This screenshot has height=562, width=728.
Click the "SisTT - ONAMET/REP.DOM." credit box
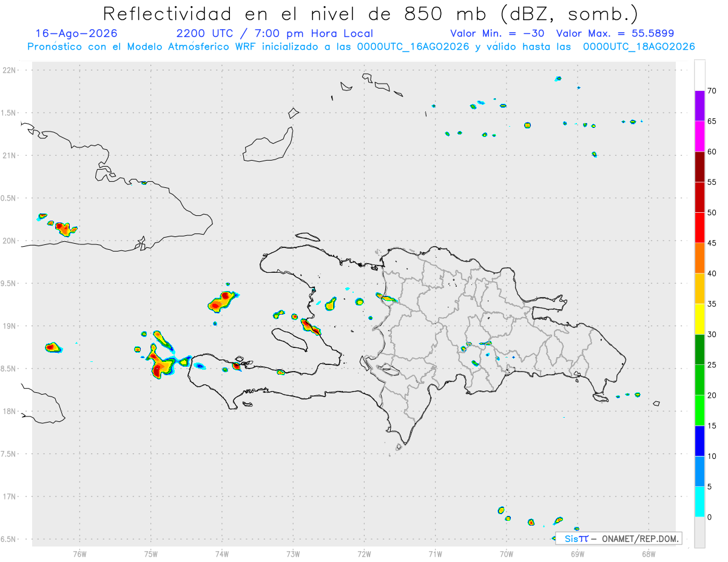coord(618,538)
